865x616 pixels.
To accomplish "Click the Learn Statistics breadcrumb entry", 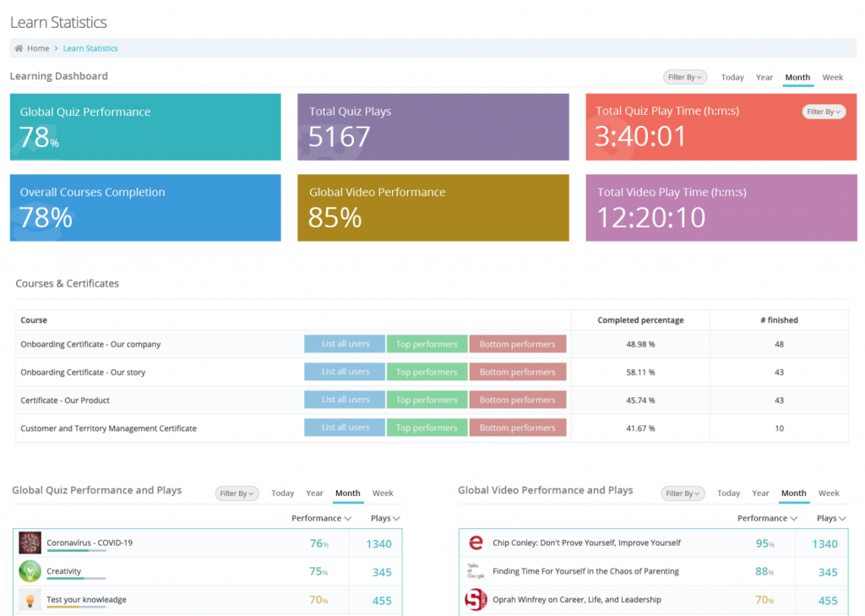I will coord(90,48).
